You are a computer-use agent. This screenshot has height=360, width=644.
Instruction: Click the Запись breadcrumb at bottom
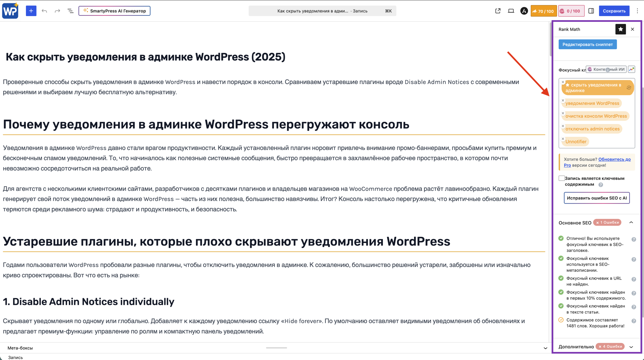click(x=15, y=357)
